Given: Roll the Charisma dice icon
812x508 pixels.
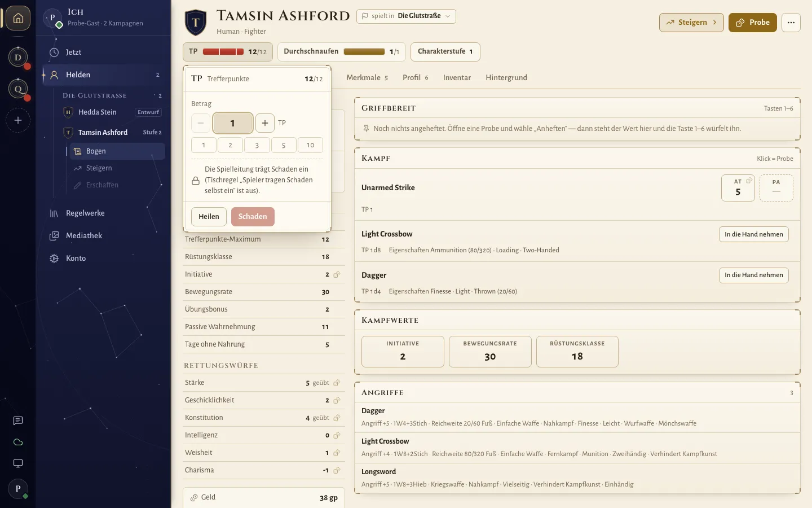Looking at the screenshot, I should pos(337,470).
